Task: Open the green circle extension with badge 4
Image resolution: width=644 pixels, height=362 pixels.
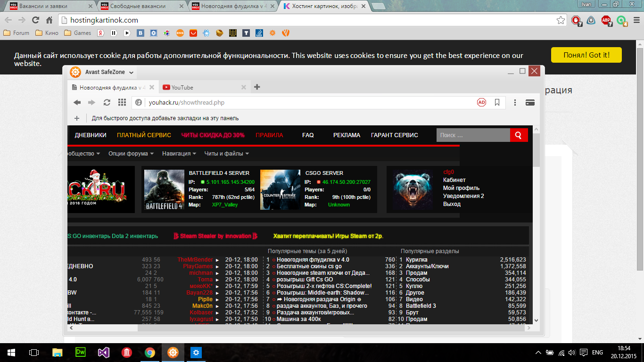Action: (x=622, y=20)
